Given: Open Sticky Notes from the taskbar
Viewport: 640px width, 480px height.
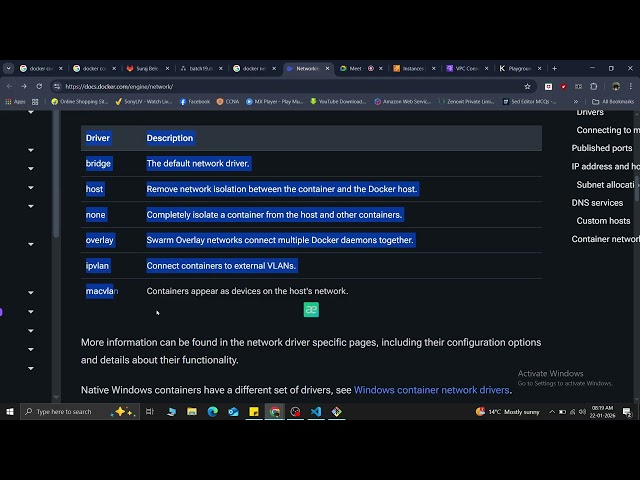Looking at the screenshot, I should tap(254, 412).
